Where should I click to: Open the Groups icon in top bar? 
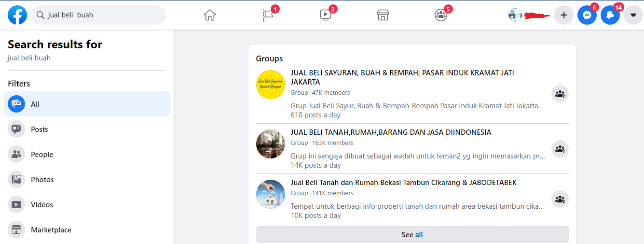(x=441, y=15)
